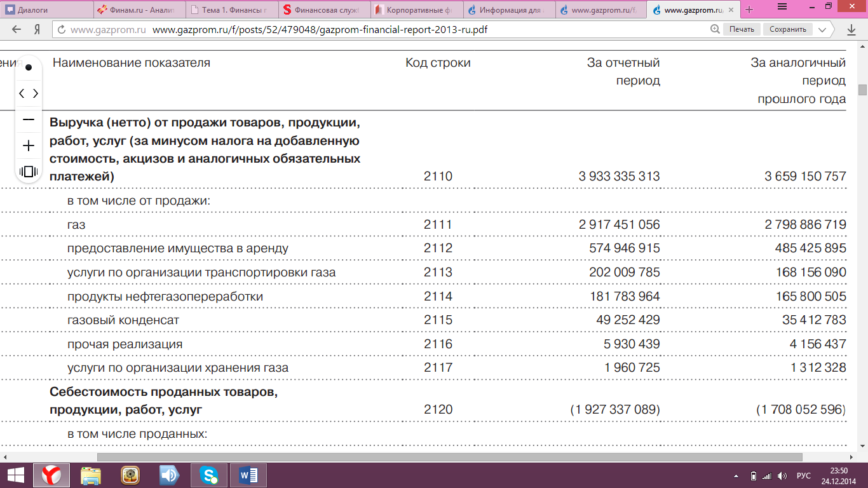The width and height of the screenshot is (868, 488).
Task: Click 'Наименование показателя' column header
Action: tap(132, 63)
